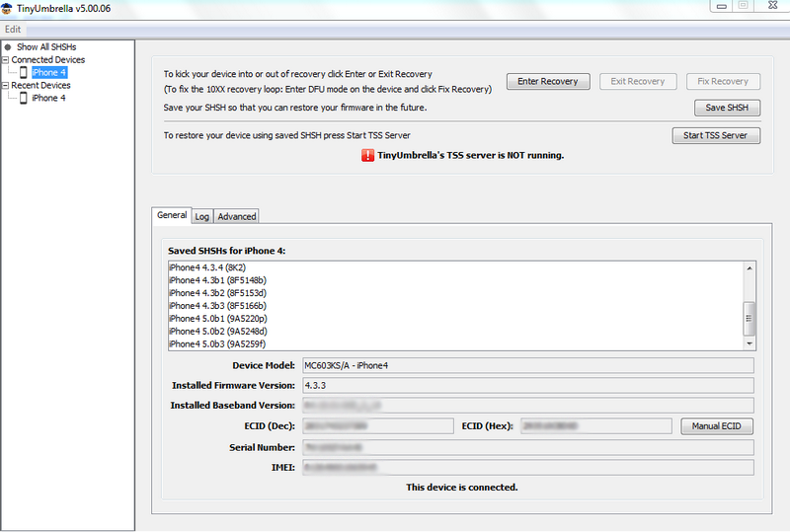The width and height of the screenshot is (790, 532).
Task: Click the "TSS server is NOT running" message
Action: pos(471,155)
